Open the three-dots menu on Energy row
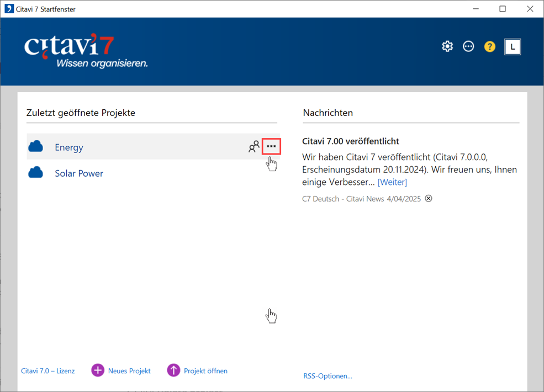544x392 pixels. (271, 146)
